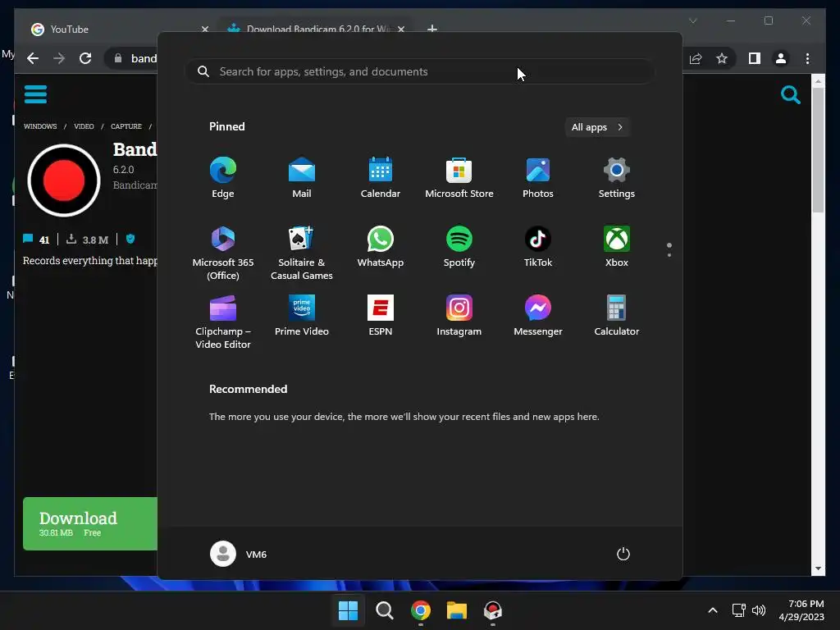Go to next page of pinned apps
This screenshot has height=630, width=840.
pyautogui.click(x=669, y=254)
